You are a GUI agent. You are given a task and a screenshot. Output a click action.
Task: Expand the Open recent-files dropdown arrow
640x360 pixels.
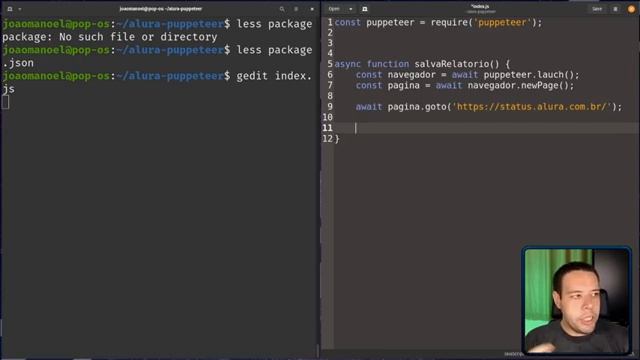point(351,9)
